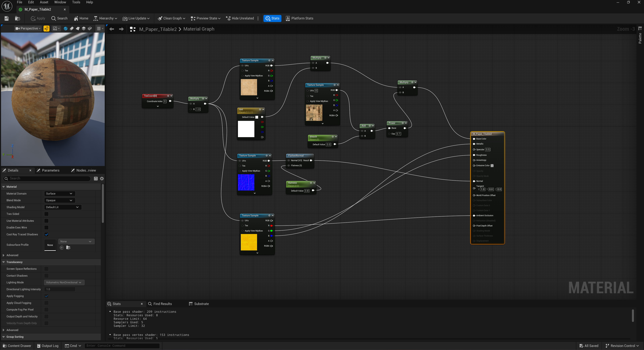Toggle realtime viewport icon
The width and height of the screenshot is (644, 350).
[46, 29]
